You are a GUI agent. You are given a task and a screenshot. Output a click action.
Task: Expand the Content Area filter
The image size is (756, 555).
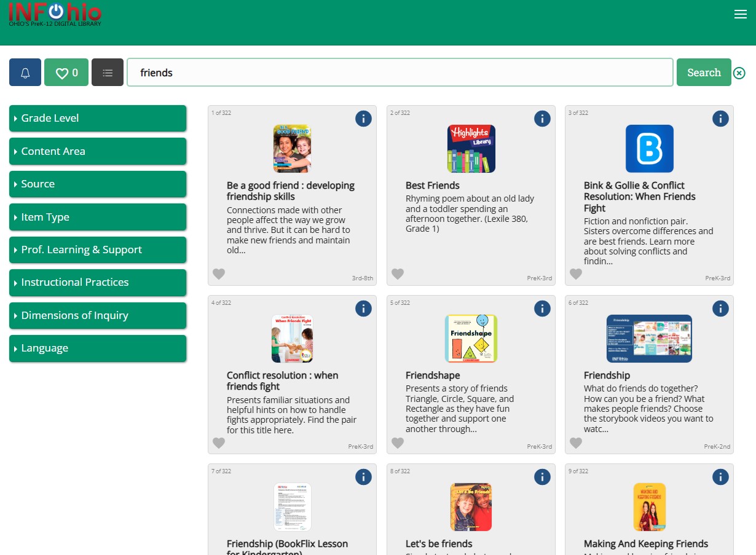[98, 151]
